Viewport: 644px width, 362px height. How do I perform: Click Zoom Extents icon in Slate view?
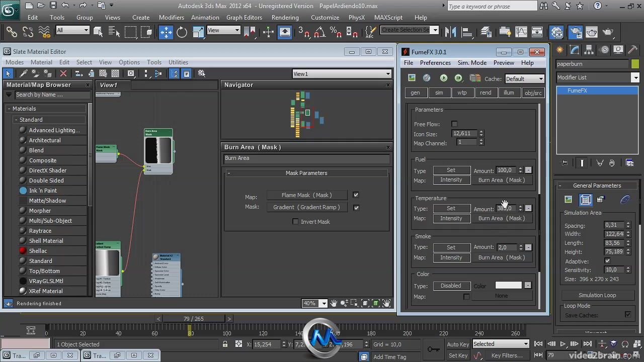[365, 303]
